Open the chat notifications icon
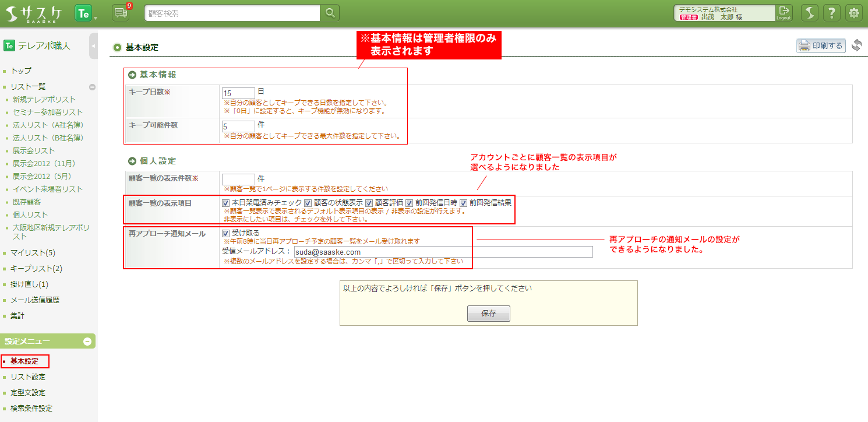Image resolution: width=868 pixels, height=422 pixels. (x=121, y=13)
